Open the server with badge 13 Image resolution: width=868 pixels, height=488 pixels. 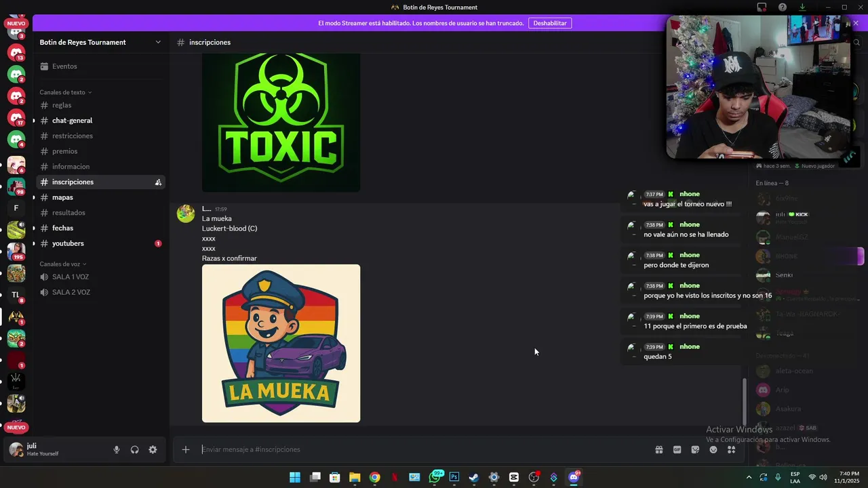pyautogui.click(x=16, y=52)
